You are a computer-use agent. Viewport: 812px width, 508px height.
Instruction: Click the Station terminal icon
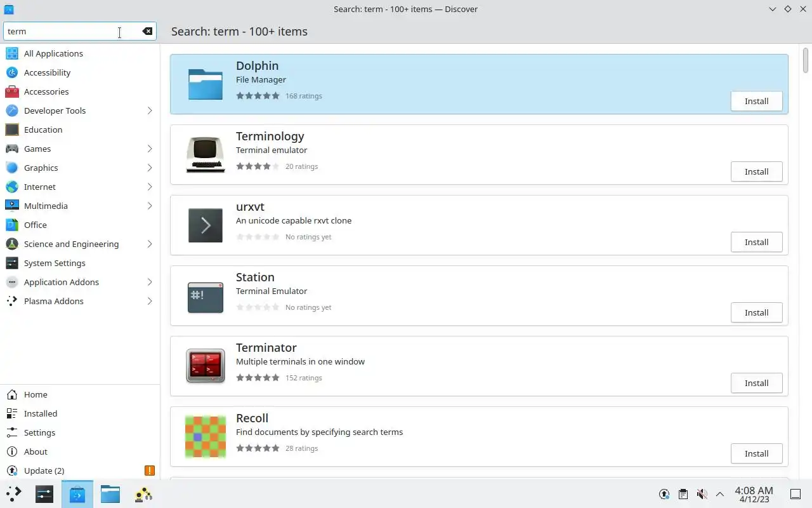(206, 296)
